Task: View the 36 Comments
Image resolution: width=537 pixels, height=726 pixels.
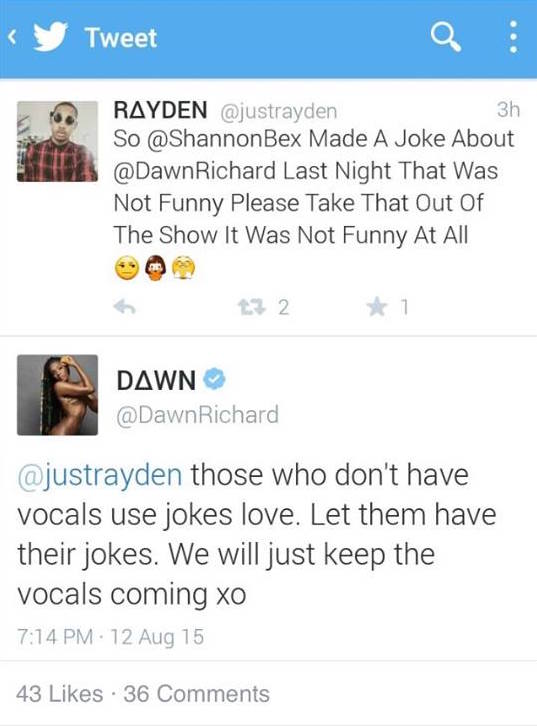Action: coord(196,694)
